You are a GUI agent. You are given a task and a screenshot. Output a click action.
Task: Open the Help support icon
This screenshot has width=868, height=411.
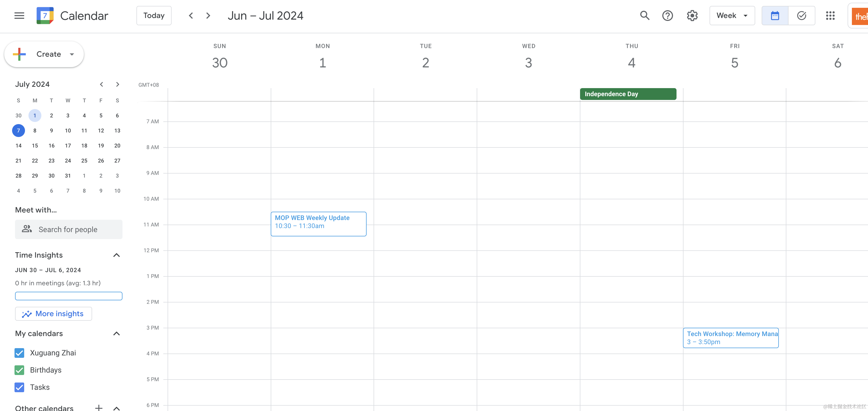click(667, 16)
